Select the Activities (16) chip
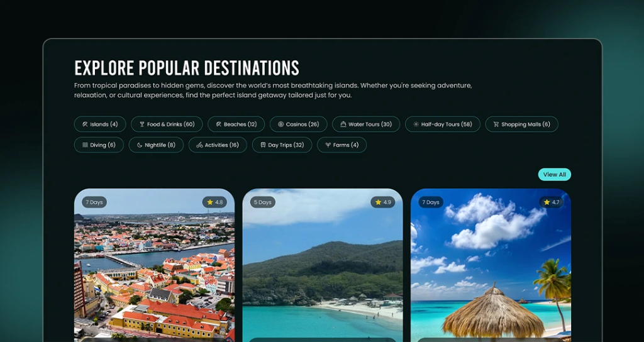The width and height of the screenshot is (644, 342). tap(218, 145)
